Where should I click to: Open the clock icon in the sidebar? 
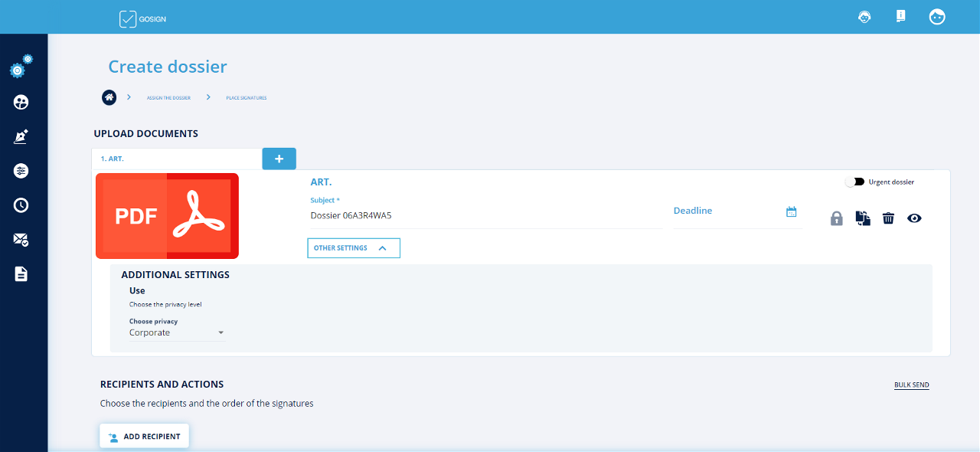pyautogui.click(x=21, y=205)
